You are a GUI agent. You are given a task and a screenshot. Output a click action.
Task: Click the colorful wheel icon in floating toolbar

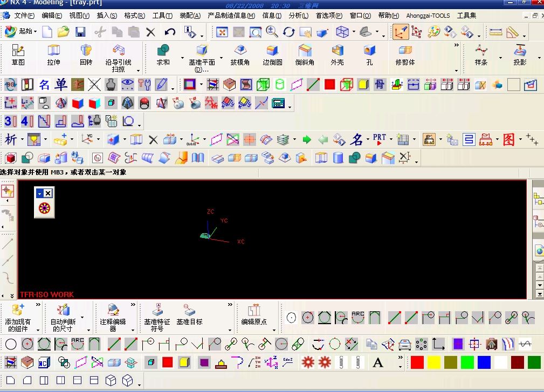(44, 208)
